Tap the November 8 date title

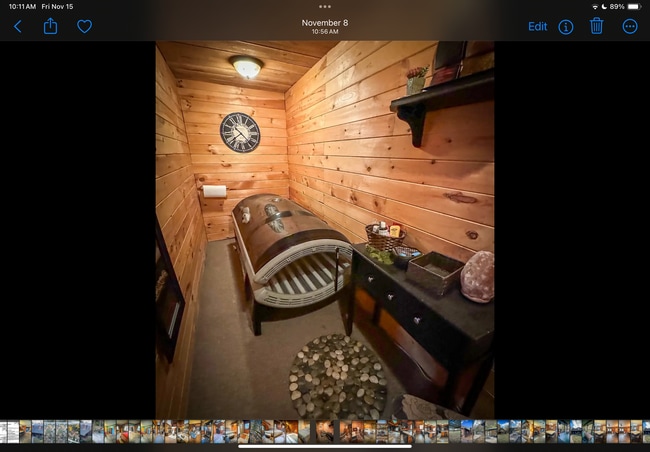pyautogui.click(x=324, y=21)
